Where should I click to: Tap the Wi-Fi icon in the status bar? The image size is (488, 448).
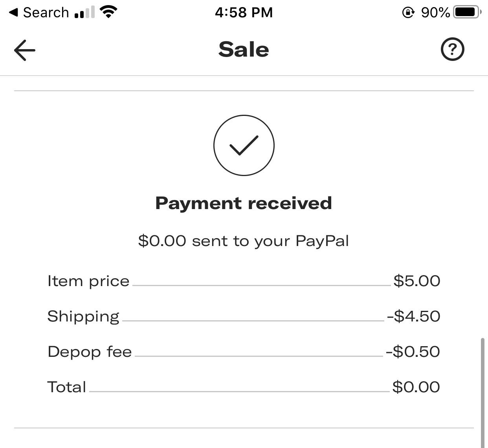108,11
